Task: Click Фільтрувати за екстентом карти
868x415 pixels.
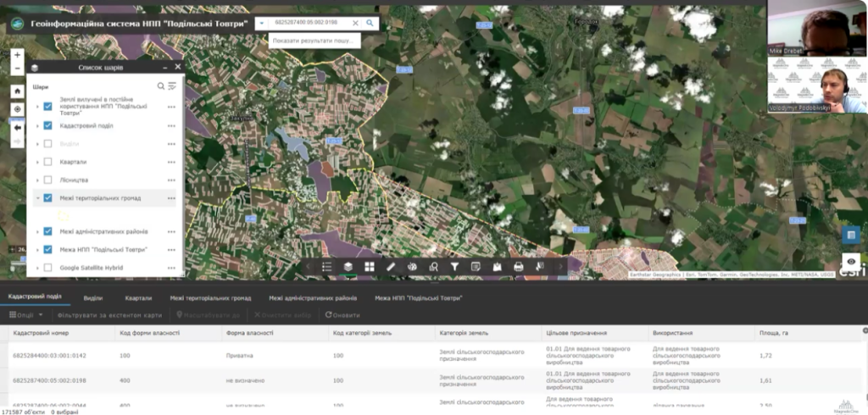Action: pyautogui.click(x=109, y=315)
